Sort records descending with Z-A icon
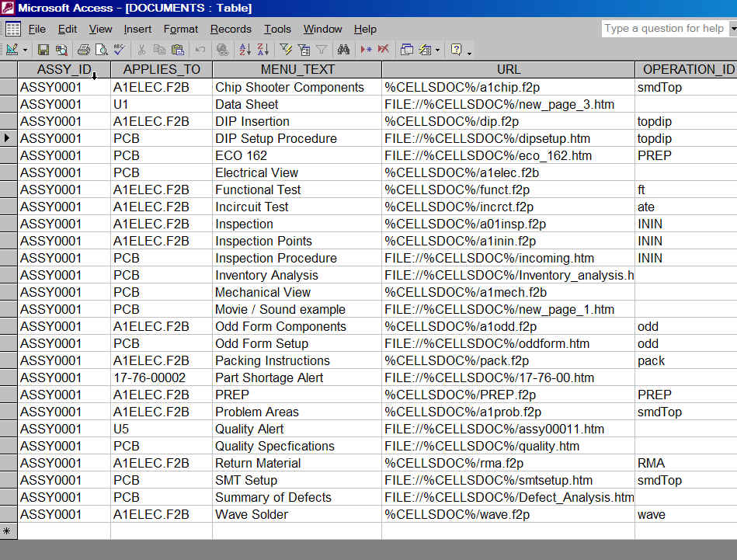This screenshot has width=737, height=560. tap(263, 50)
